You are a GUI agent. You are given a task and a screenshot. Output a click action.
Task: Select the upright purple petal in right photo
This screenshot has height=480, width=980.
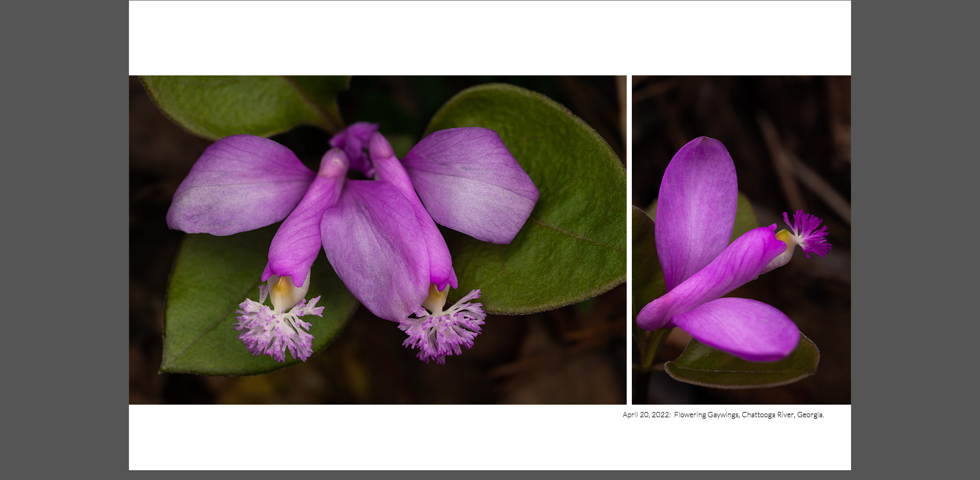[x=695, y=206]
